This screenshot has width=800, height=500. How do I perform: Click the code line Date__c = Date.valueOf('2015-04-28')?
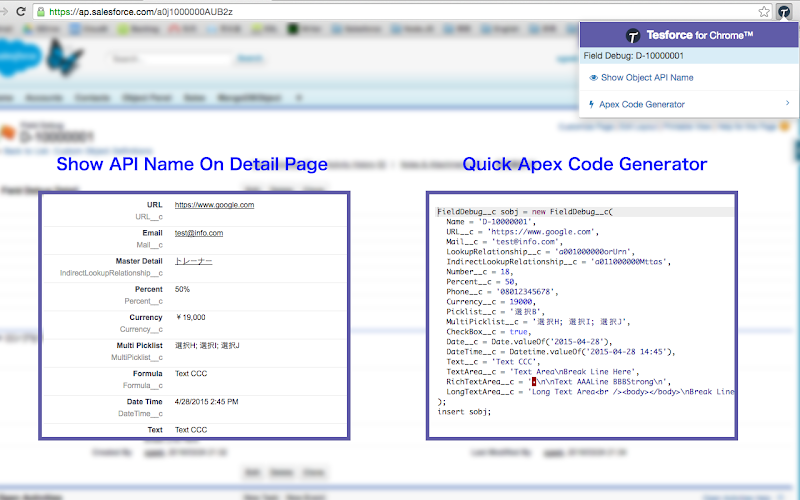pos(529,341)
